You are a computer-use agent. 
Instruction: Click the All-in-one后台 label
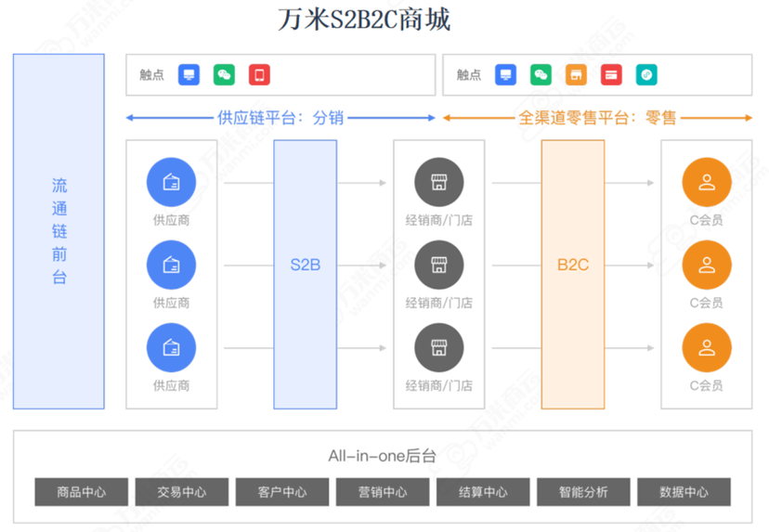click(x=383, y=456)
